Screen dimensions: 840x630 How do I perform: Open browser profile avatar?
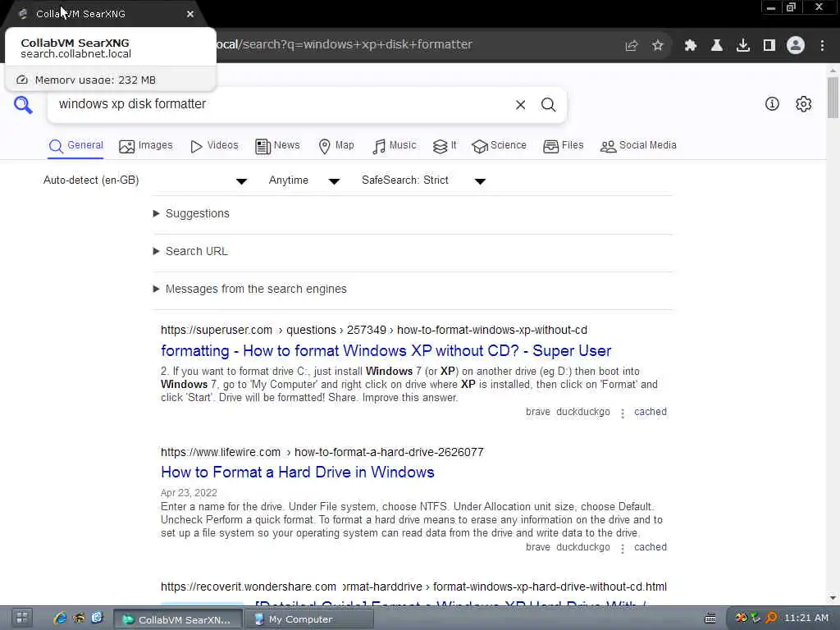(796, 46)
